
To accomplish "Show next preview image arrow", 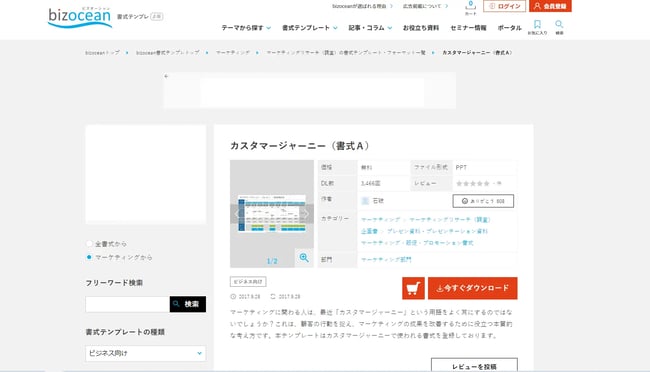I will [306, 214].
